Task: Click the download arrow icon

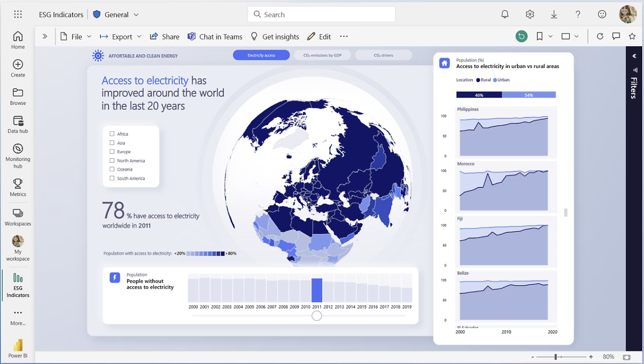Action: tap(554, 14)
